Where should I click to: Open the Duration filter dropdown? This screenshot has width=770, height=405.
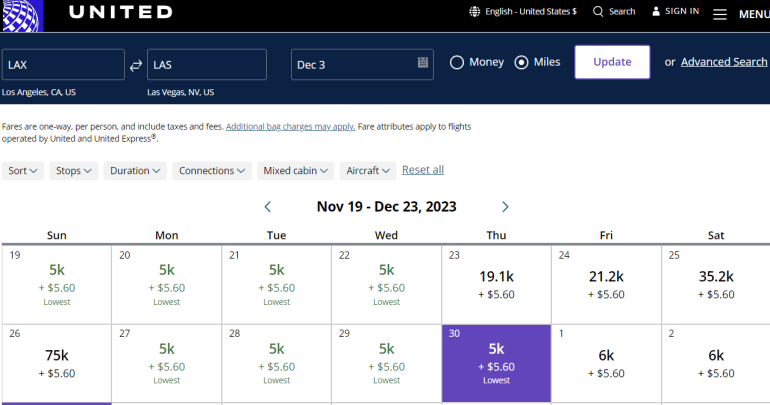tap(136, 171)
